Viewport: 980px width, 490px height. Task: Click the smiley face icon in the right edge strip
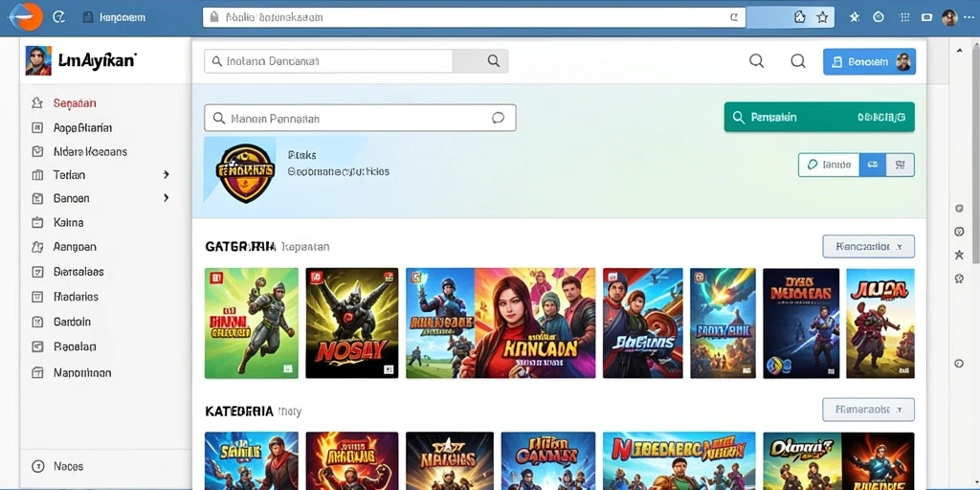[x=959, y=232]
